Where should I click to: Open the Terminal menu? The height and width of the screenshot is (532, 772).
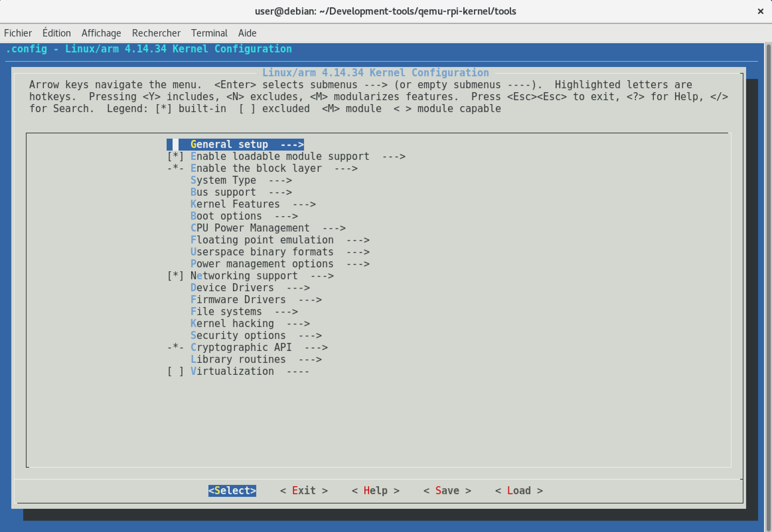tap(209, 33)
